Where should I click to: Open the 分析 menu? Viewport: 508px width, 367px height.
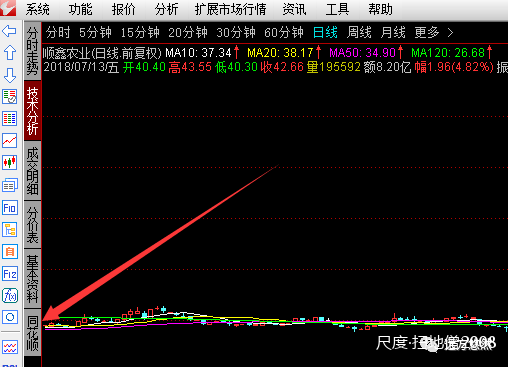[166, 9]
